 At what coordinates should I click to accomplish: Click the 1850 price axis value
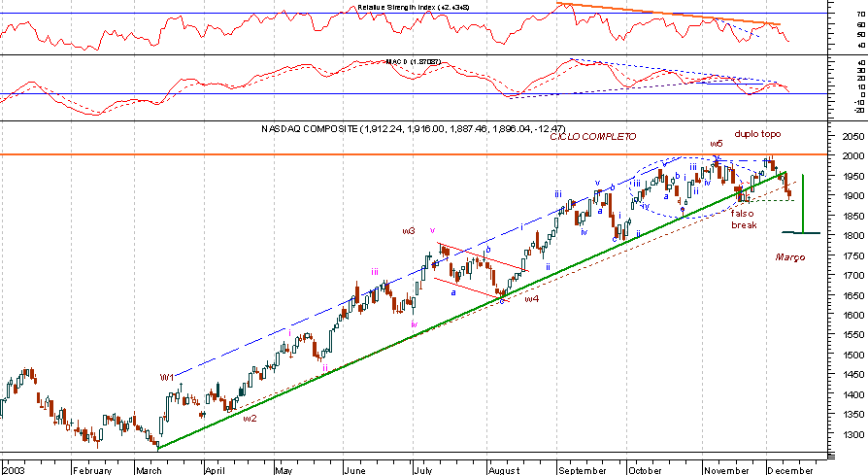(854, 216)
